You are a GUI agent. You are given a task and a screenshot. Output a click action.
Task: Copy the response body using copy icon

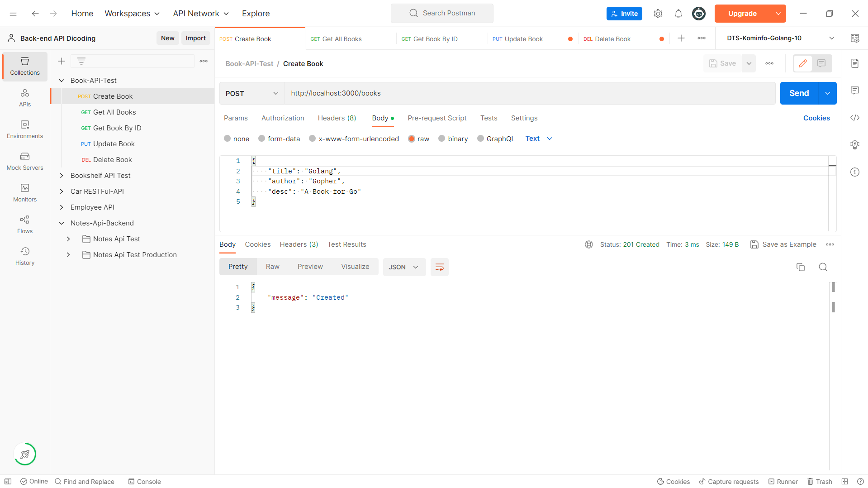click(x=801, y=267)
